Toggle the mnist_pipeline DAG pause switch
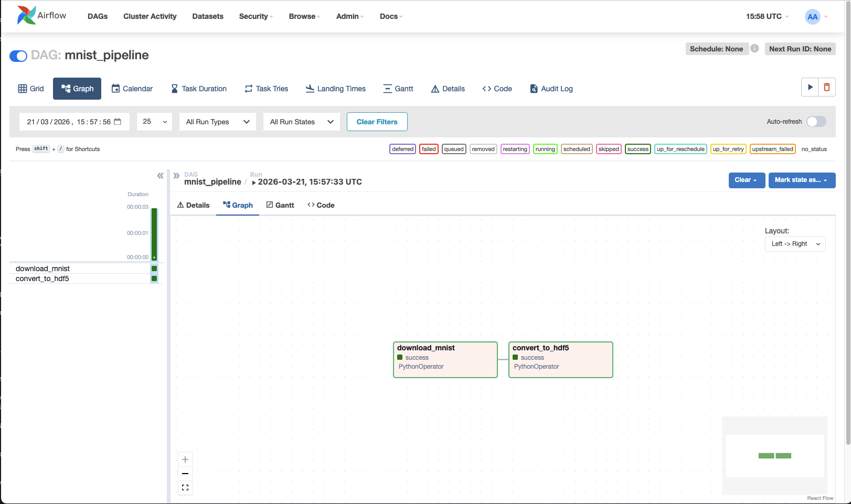 pyautogui.click(x=18, y=56)
